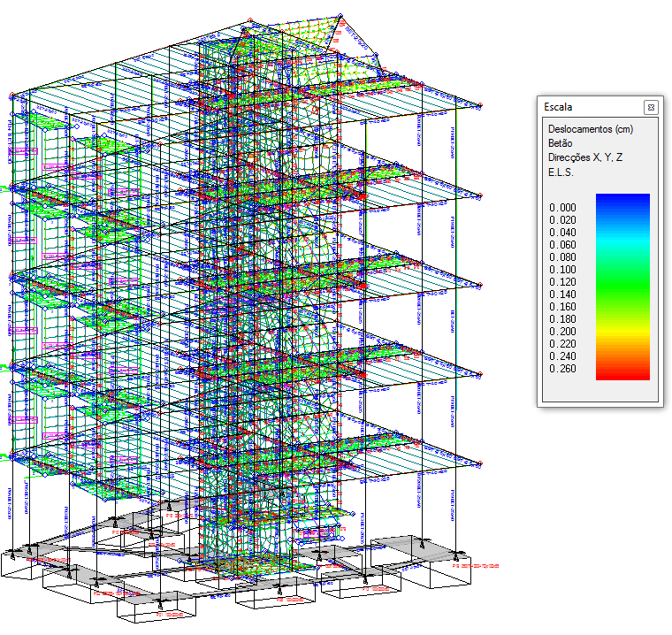Select the Direcções X, Y, Z label

point(584,157)
